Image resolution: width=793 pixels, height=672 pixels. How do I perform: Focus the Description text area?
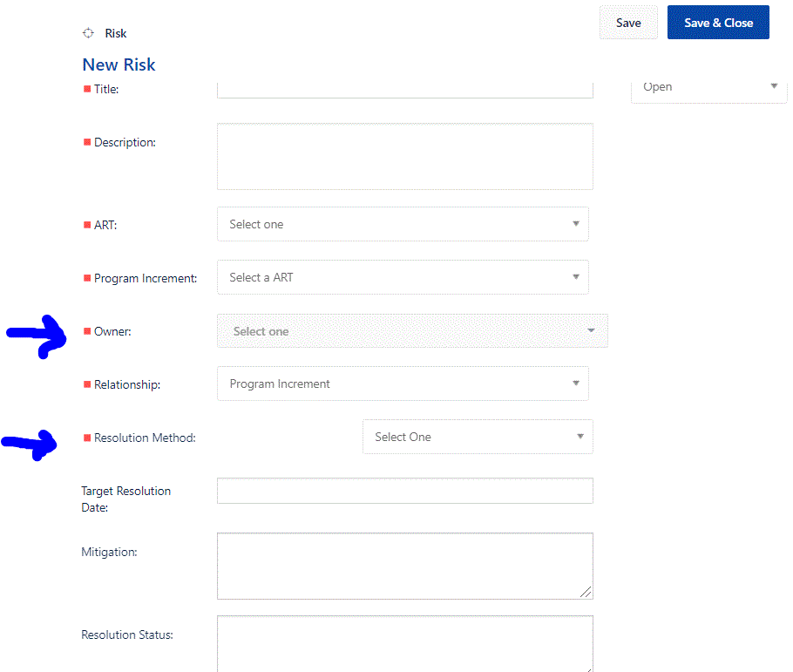point(404,157)
